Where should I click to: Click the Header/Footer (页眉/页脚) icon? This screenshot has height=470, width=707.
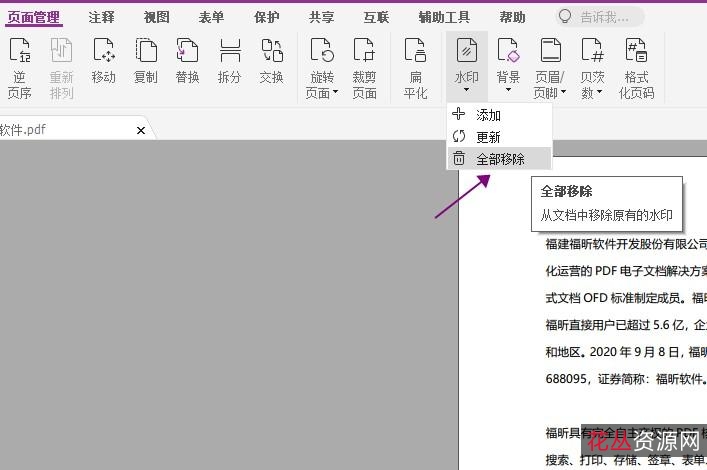(551, 50)
